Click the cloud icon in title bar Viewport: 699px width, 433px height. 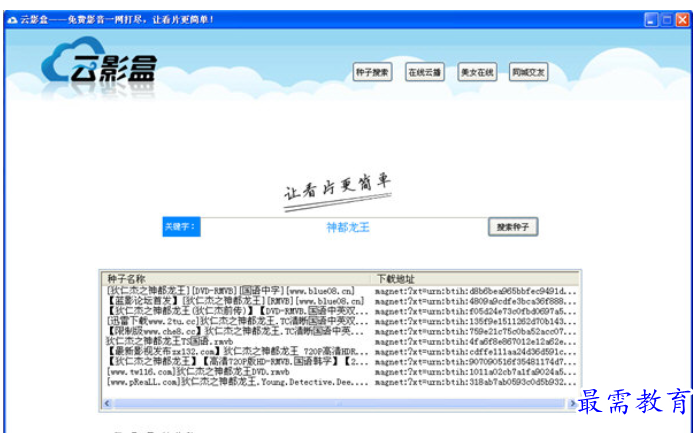point(12,20)
